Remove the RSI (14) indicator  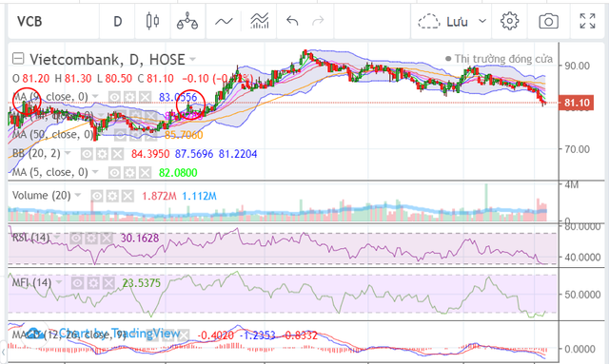pyautogui.click(x=107, y=238)
